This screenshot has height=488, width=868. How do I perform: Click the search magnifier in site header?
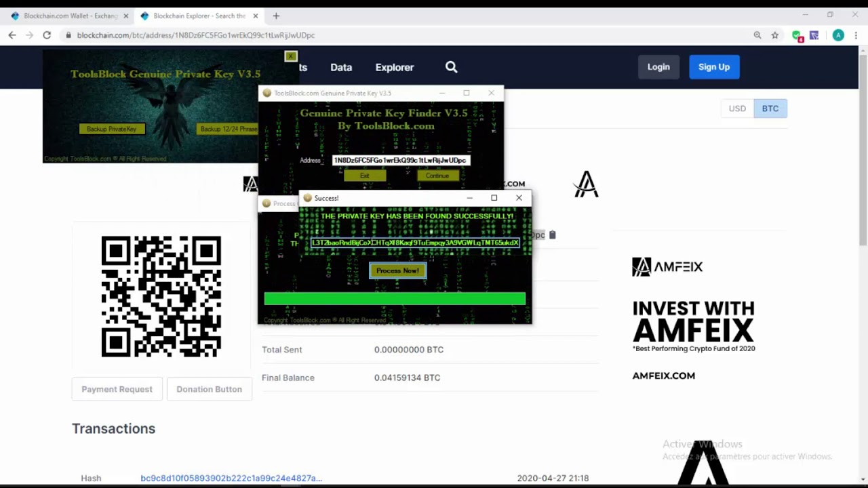point(452,66)
